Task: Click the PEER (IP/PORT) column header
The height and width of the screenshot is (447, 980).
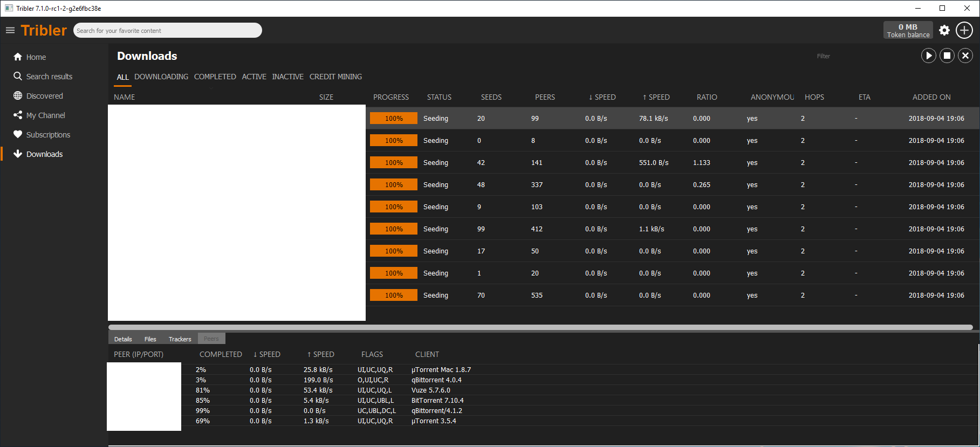Action: 139,354
